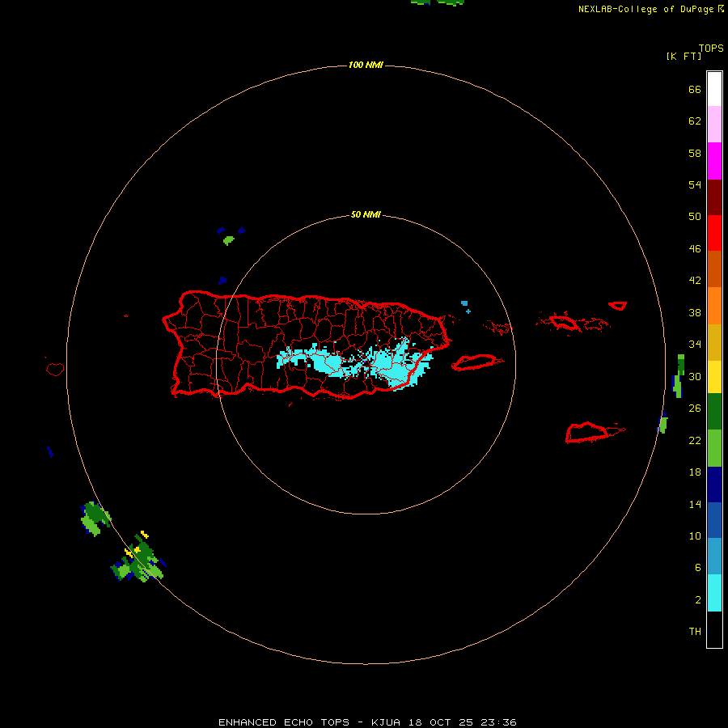This screenshot has width=728, height=728.
Task: Click the medium blue legend swatch
Action: coord(714,520)
